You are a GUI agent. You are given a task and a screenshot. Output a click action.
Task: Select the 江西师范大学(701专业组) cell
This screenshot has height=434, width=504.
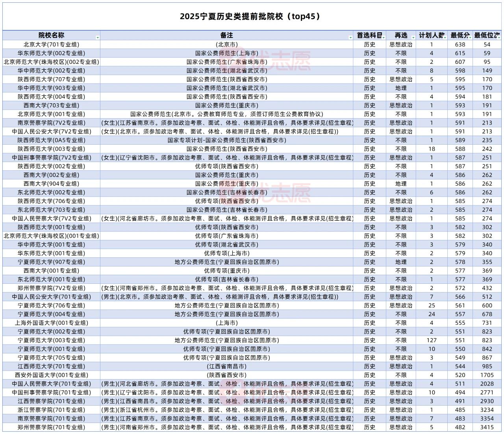(51, 366)
